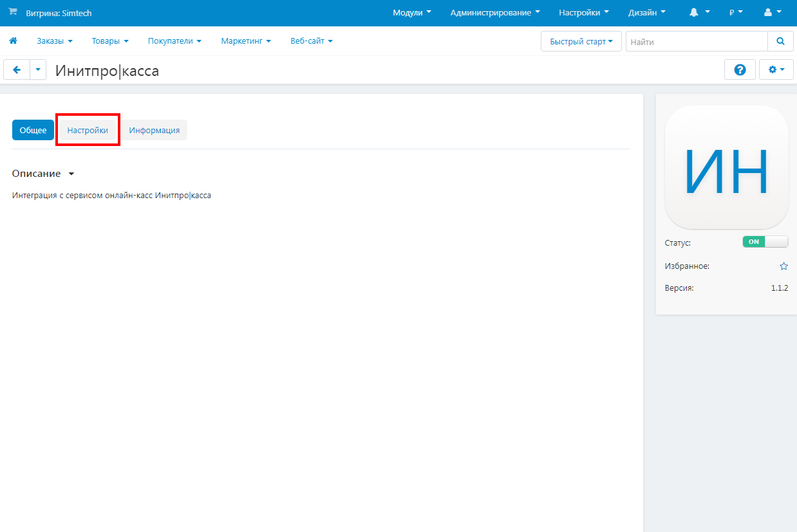Open the user account menu
797x532 pixels.
[773, 12]
